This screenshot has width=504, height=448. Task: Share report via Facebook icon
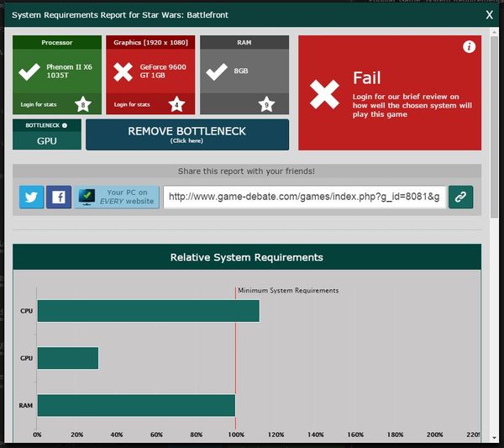59,197
